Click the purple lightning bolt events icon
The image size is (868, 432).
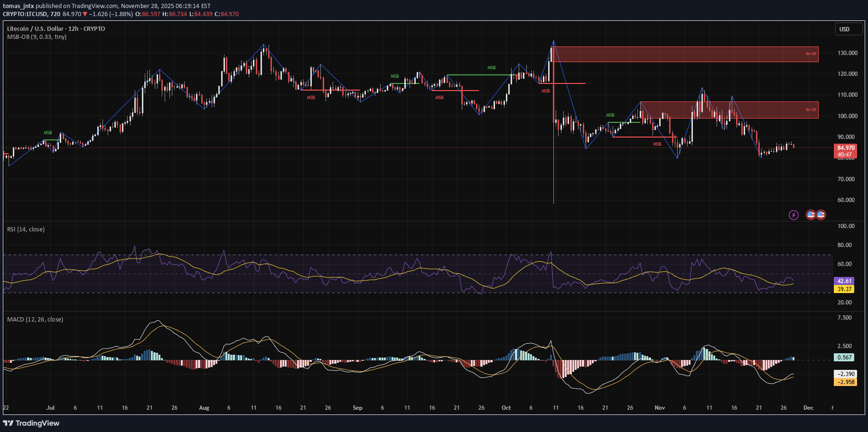793,215
